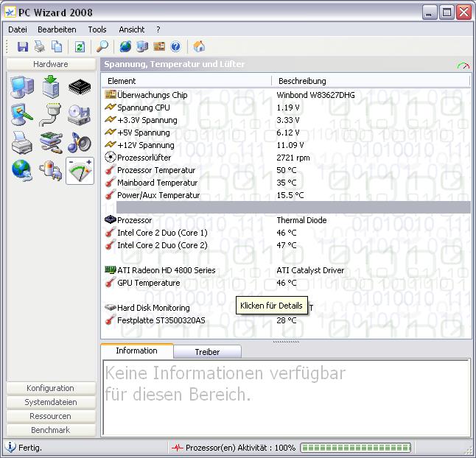Click the Hardware category button
This screenshot has height=458, width=476.
coord(51,64)
